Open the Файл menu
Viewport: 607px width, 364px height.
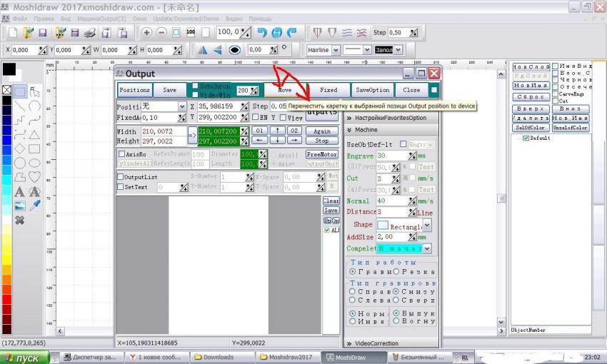point(20,19)
